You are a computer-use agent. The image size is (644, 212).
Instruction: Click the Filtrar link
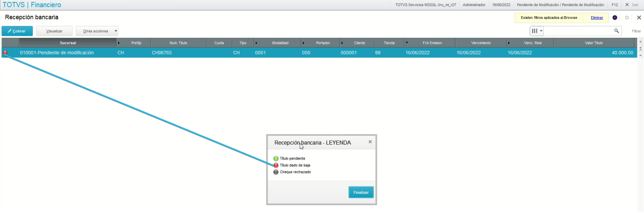click(636, 31)
